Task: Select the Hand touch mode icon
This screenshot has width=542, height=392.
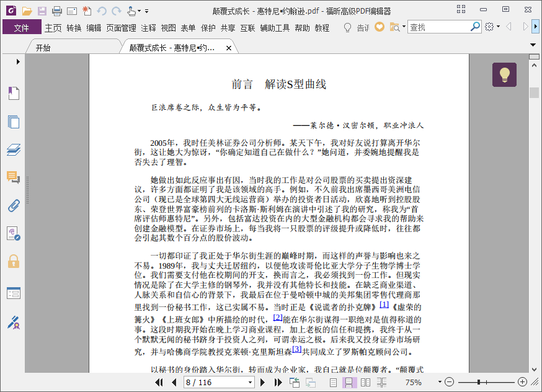Action: coord(131,11)
